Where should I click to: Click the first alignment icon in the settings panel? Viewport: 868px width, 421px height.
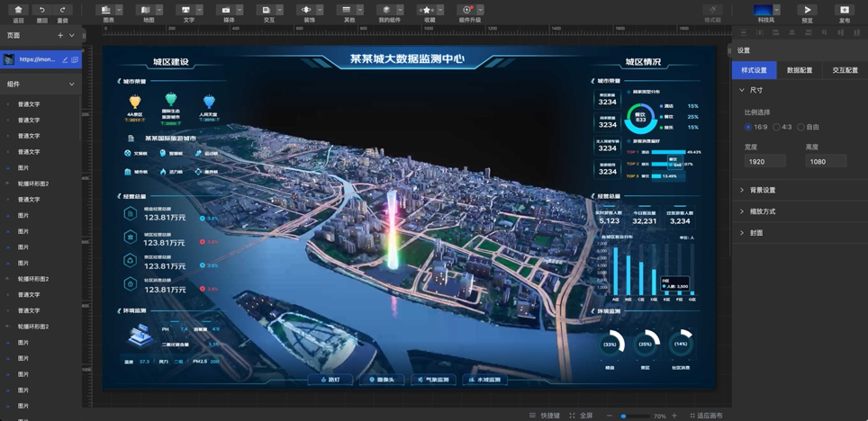746,32
